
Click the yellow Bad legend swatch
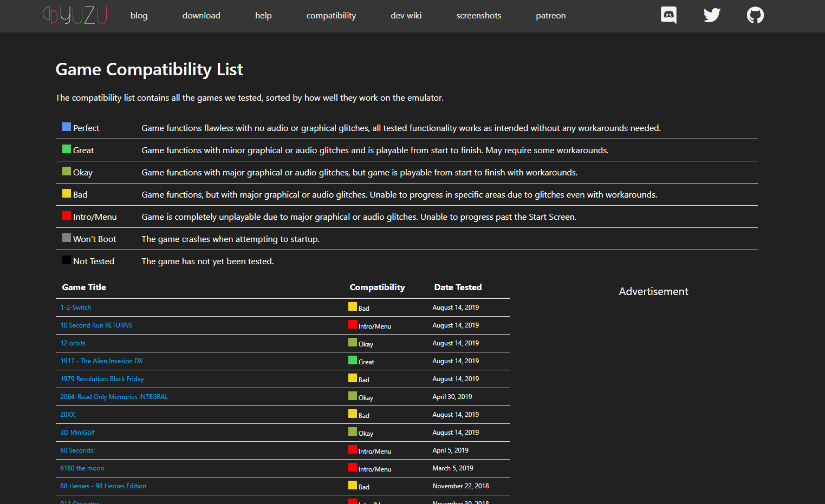67,193
